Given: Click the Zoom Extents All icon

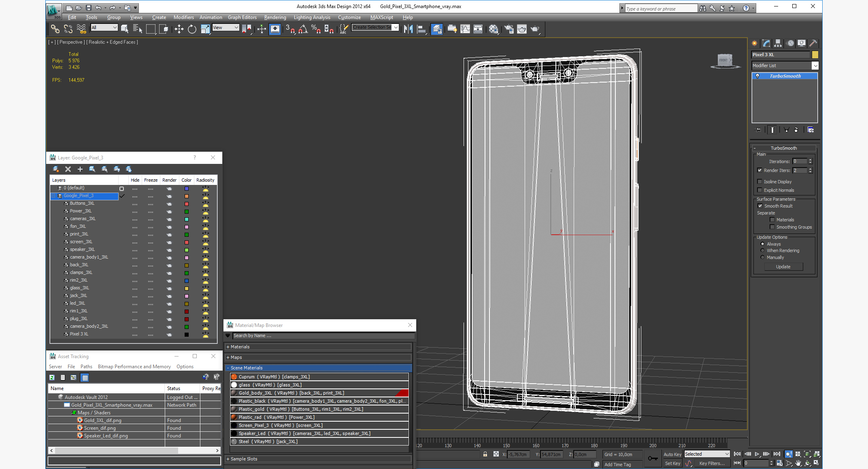Looking at the screenshot, I should tap(817, 454).
